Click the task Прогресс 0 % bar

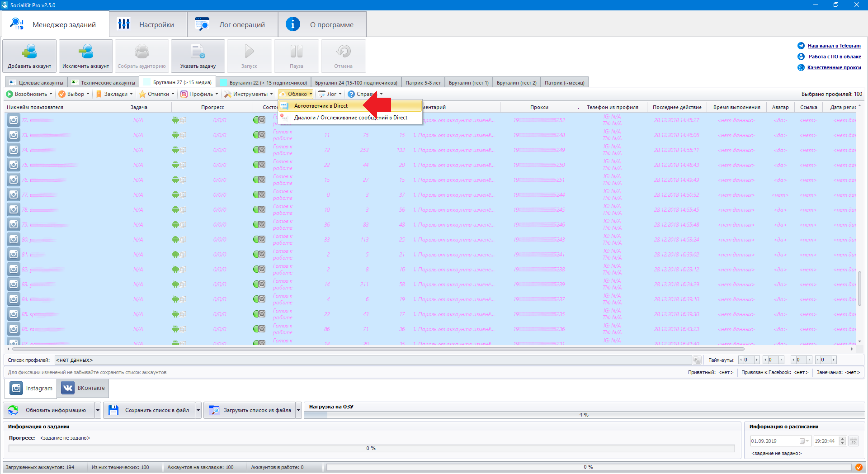(x=371, y=448)
